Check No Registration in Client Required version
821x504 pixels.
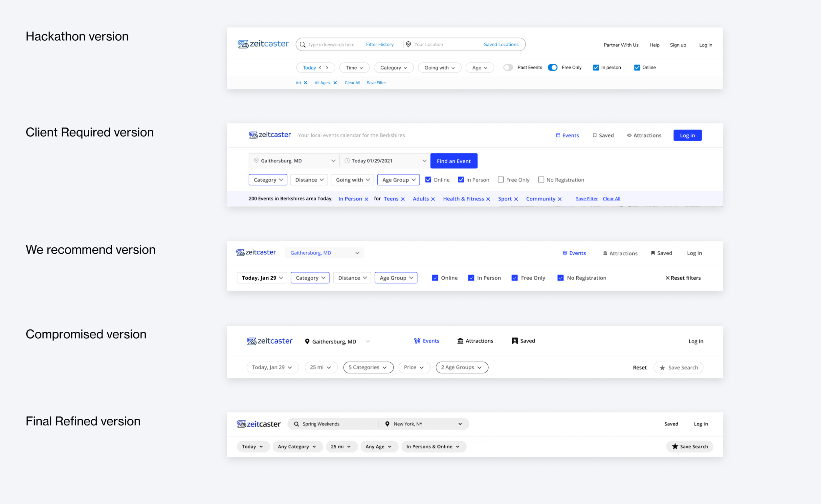pyautogui.click(x=541, y=180)
